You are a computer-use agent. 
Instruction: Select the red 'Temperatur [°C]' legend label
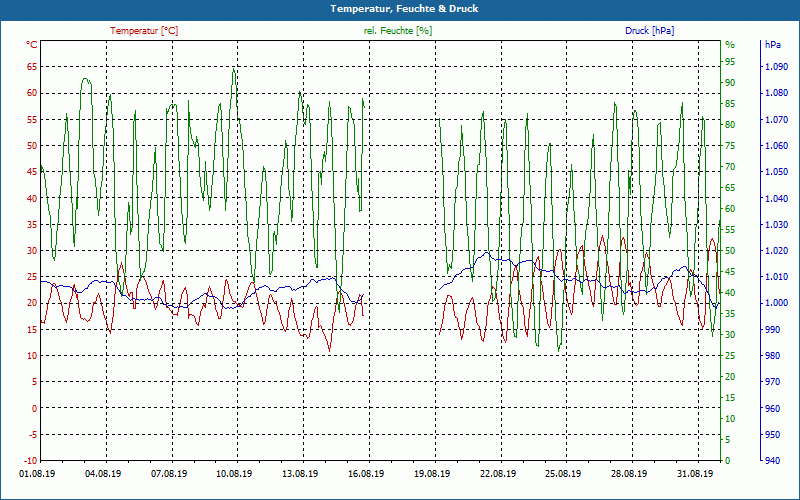[144, 31]
